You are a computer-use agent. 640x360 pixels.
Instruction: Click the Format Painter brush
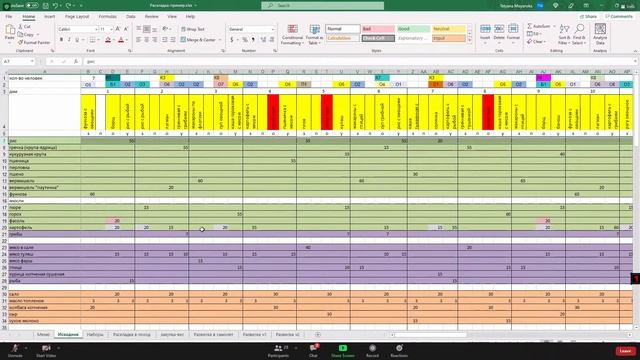coord(20,42)
